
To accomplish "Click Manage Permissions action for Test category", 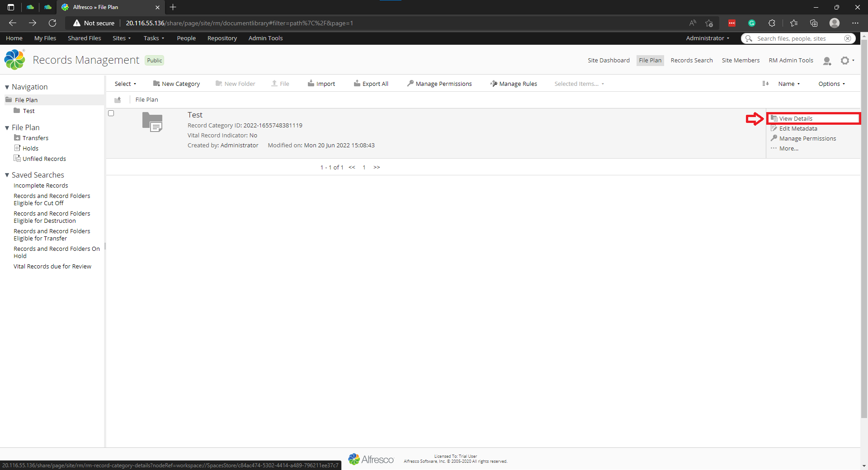I will point(807,138).
